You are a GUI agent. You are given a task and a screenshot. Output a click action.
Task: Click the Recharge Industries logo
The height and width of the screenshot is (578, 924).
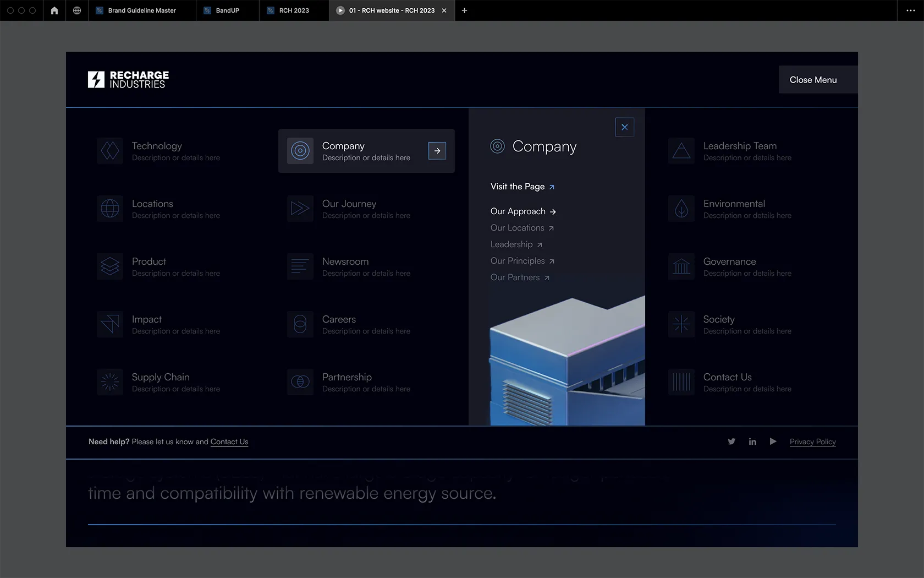tap(129, 80)
